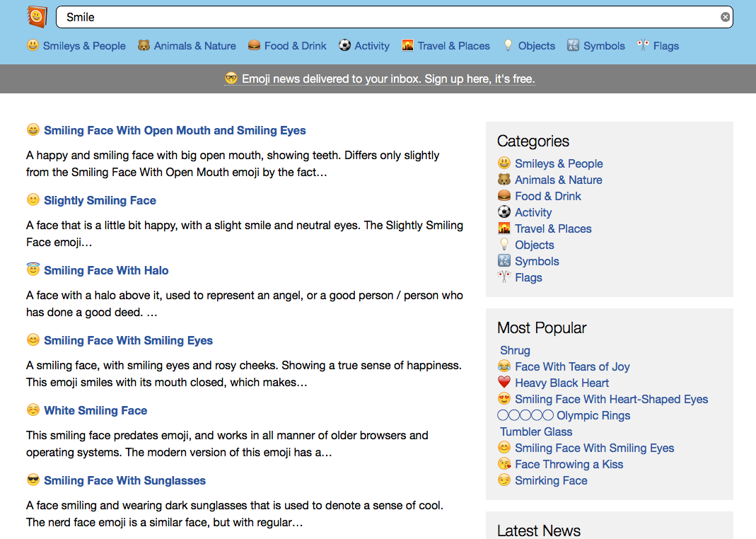This screenshot has width=756, height=539.
Task: Select Animals & Nature in Categories sidebar
Action: (x=558, y=180)
